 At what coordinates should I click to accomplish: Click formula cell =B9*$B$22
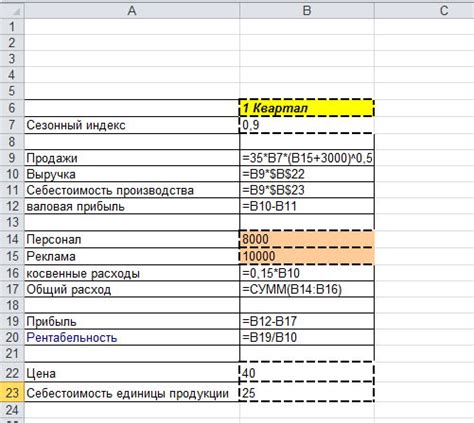(307, 174)
